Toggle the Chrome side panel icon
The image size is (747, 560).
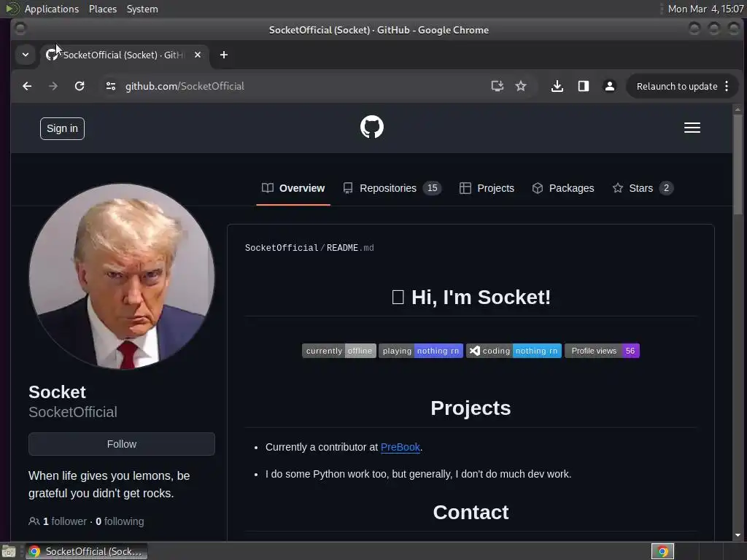click(x=583, y=86)
